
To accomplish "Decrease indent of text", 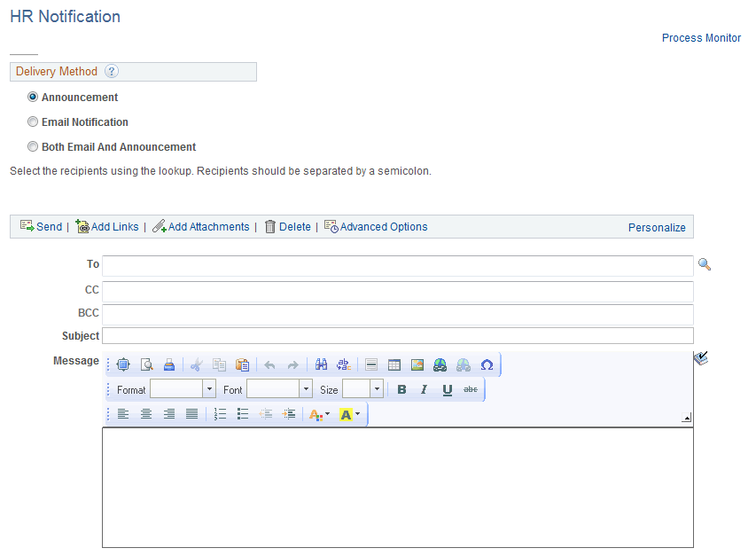I will 266,414.
